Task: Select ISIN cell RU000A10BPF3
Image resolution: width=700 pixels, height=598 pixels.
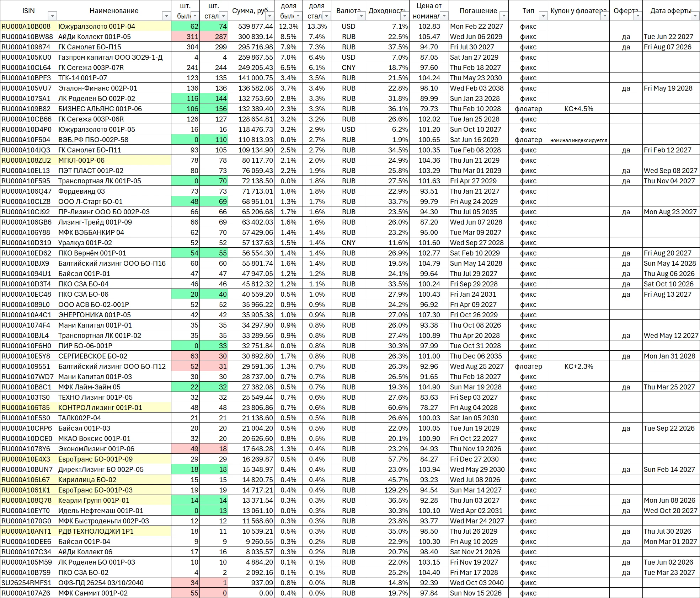Action: 28,78
